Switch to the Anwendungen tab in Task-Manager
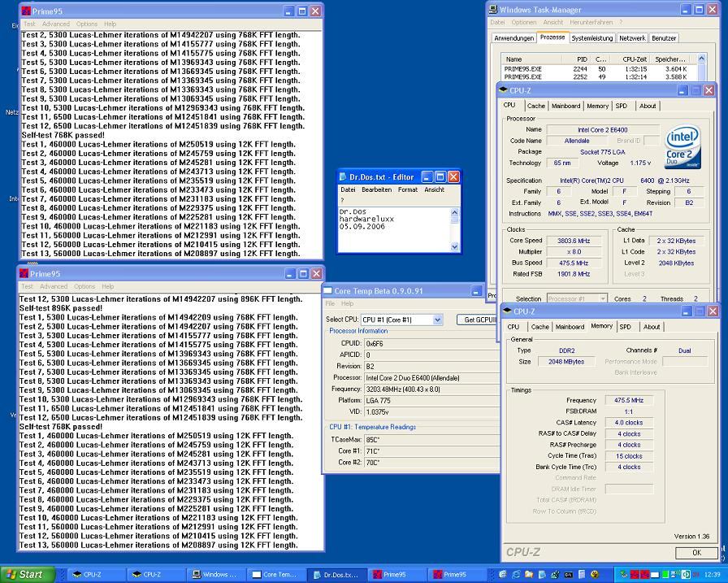 (513, 38)
